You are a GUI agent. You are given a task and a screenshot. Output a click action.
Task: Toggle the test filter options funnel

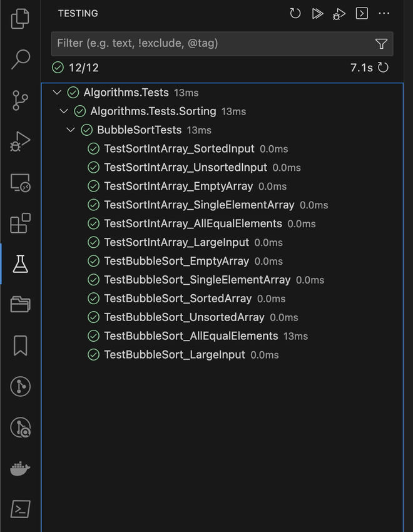click(x=381, y=44)
